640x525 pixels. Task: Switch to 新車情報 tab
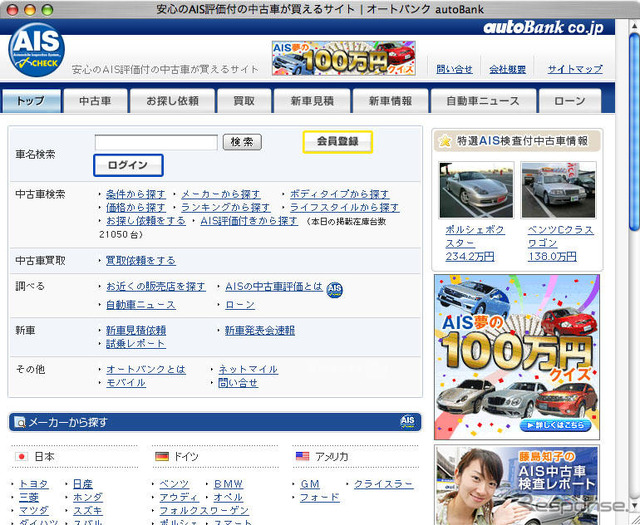390,101
